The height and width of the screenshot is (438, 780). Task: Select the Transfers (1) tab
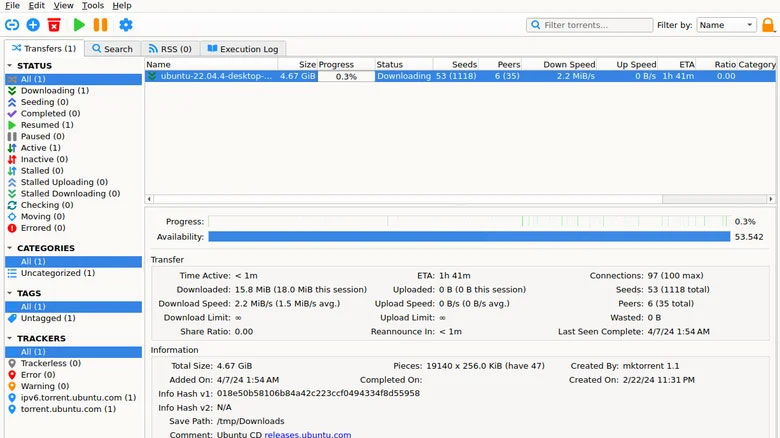44,48
